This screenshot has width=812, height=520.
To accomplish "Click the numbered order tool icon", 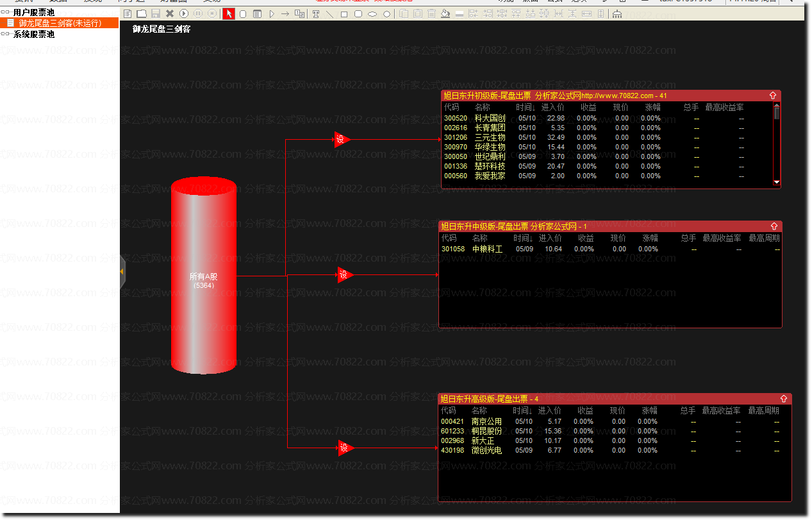I will click(299, 13).
